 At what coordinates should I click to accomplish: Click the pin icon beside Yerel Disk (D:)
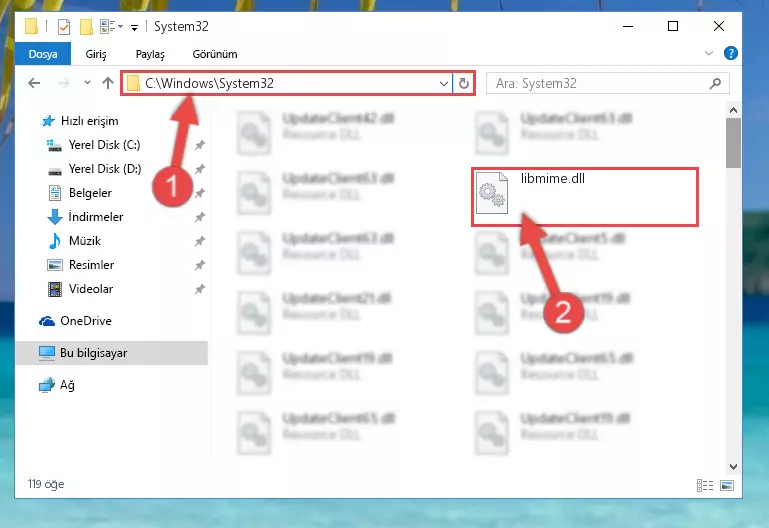(200, 169)
